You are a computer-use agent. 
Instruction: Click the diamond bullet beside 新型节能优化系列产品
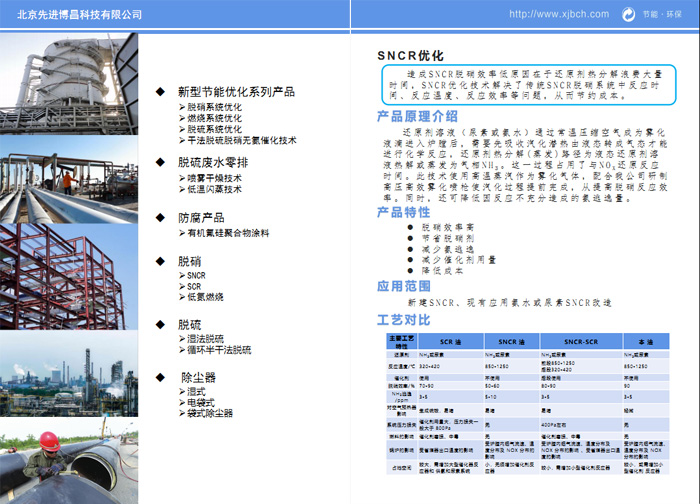[159, 91]
